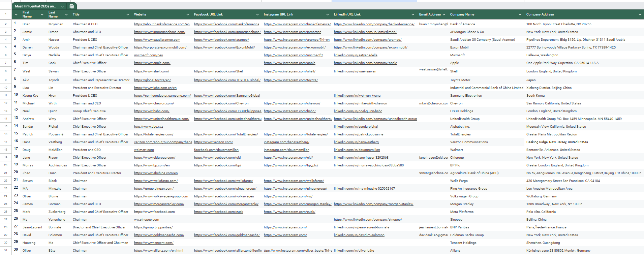Select the Alphabet Inc. company name cell
Screen dimensions: 644x255
(x=486, y=127)
